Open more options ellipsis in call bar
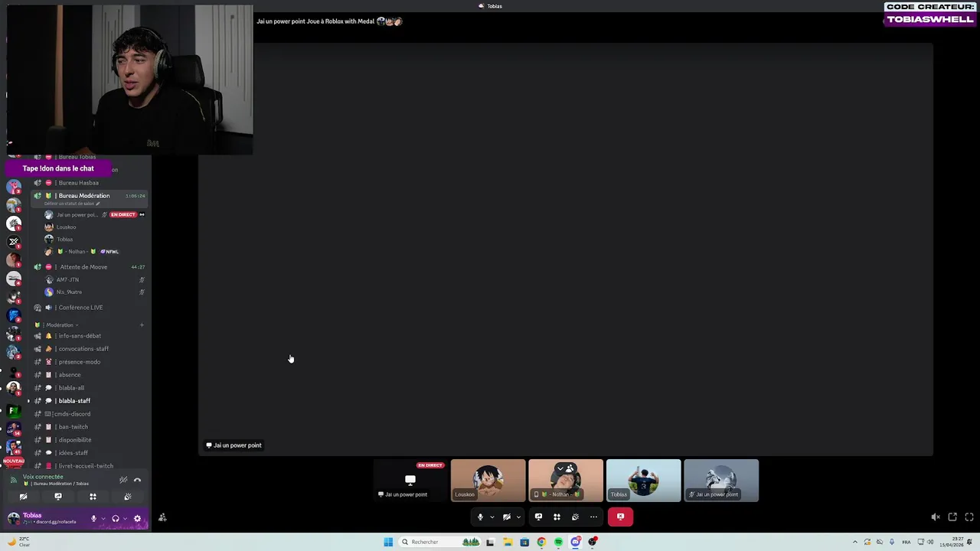The height and width of the screenshot is (551, 980). click(593, 517)
